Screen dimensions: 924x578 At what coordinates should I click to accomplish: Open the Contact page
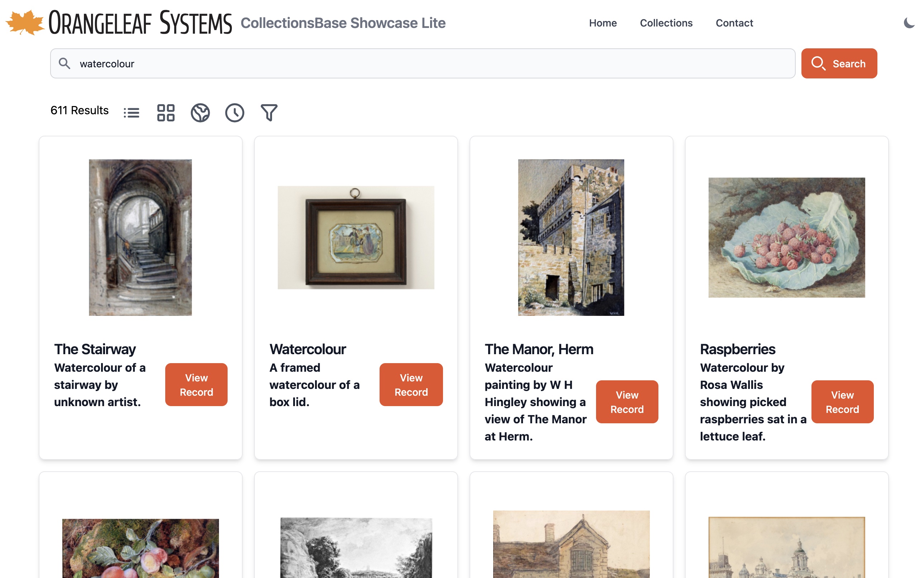click(734, 23)
